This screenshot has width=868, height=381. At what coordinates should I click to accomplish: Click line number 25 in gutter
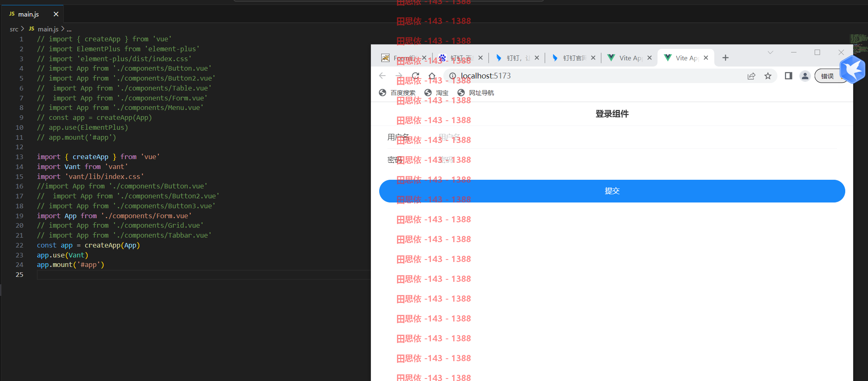(19, 274)
